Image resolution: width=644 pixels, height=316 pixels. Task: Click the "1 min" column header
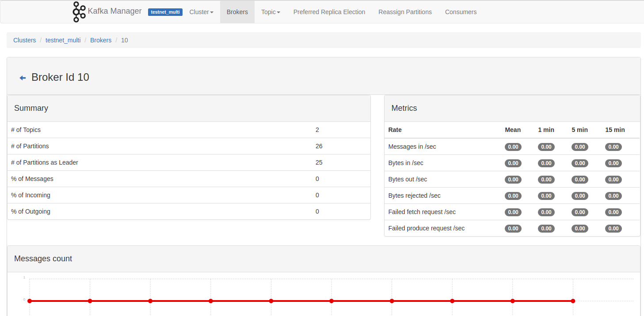pos(546,130)
